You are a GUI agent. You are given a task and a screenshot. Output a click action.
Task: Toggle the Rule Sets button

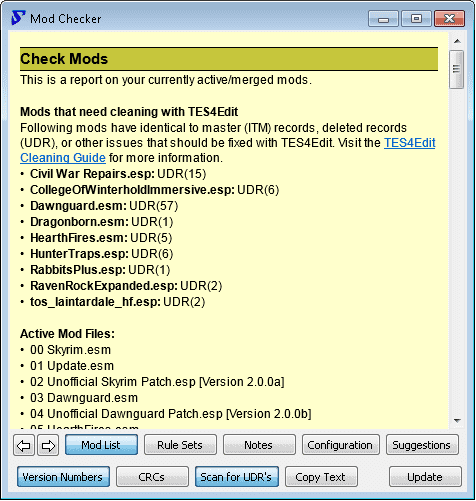[180, 445]
